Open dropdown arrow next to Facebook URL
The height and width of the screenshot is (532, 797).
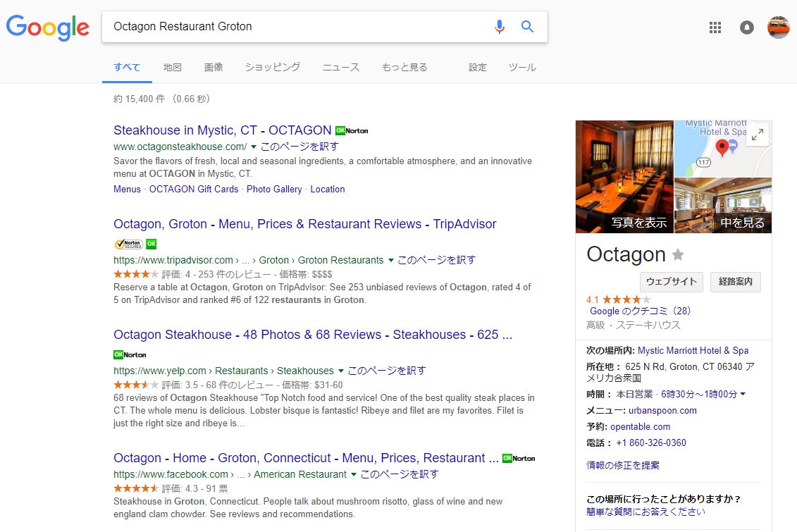(354, 475)
